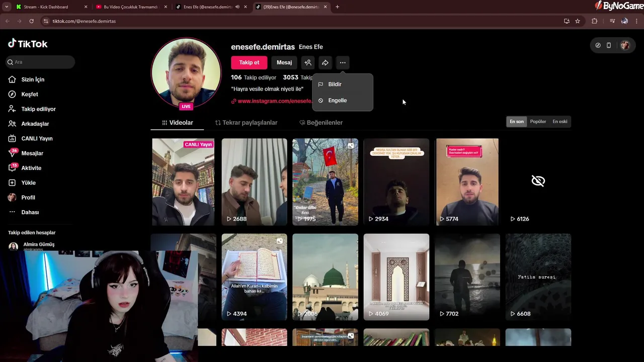Screen dimensions: 644x362
Task: Open media control icon in toolbar
Action: 612,21
